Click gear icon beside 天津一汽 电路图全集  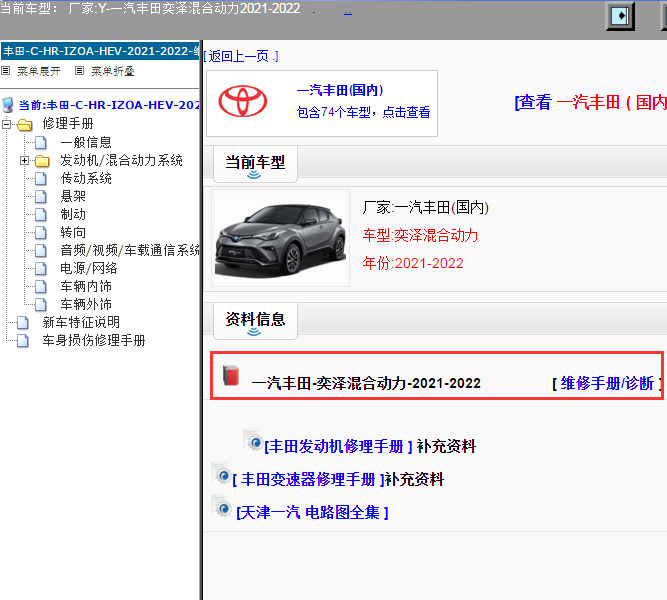point(221,506)
